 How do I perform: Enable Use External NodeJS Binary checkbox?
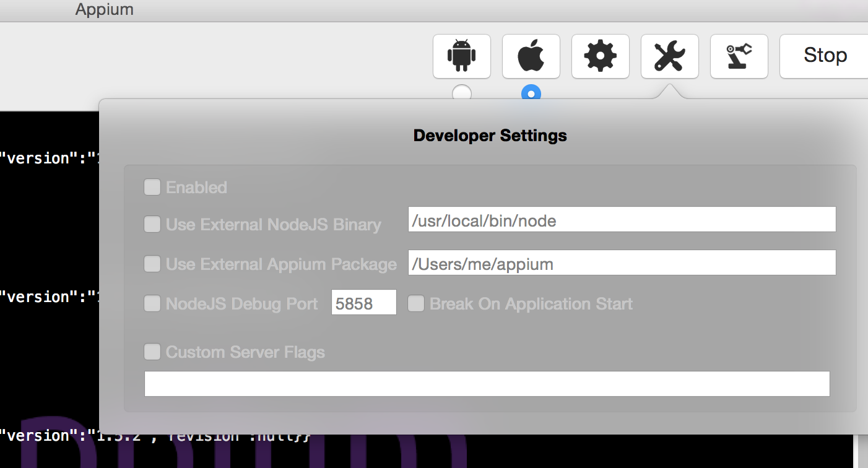152,224
